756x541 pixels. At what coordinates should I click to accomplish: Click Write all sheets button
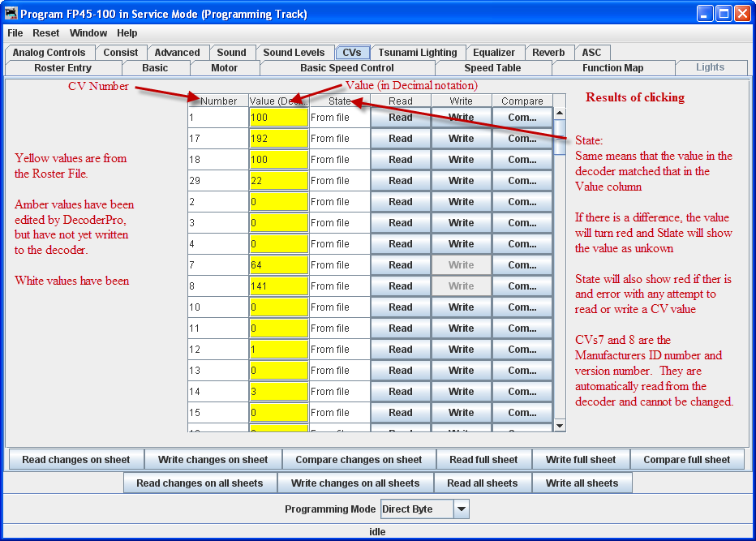tap(582, 483)
